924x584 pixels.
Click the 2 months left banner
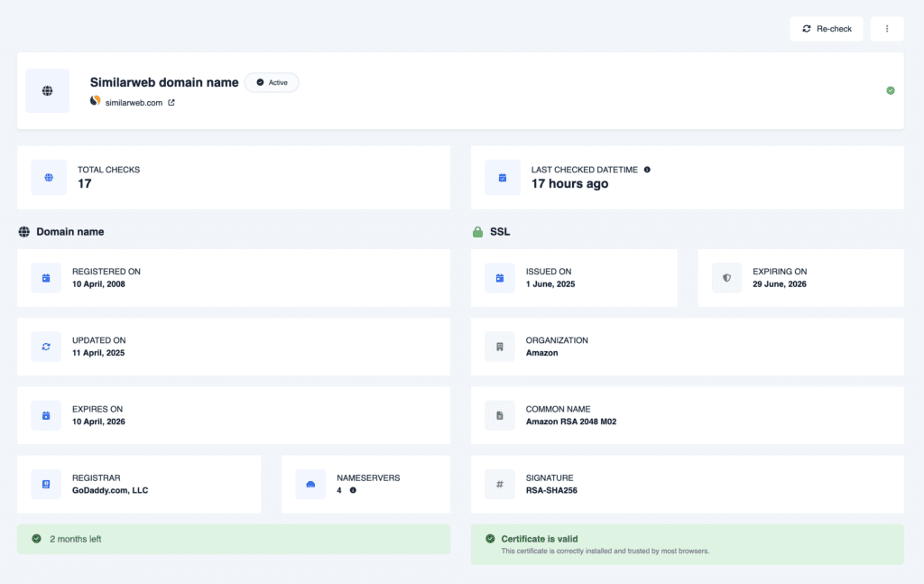tap(234, 539)
